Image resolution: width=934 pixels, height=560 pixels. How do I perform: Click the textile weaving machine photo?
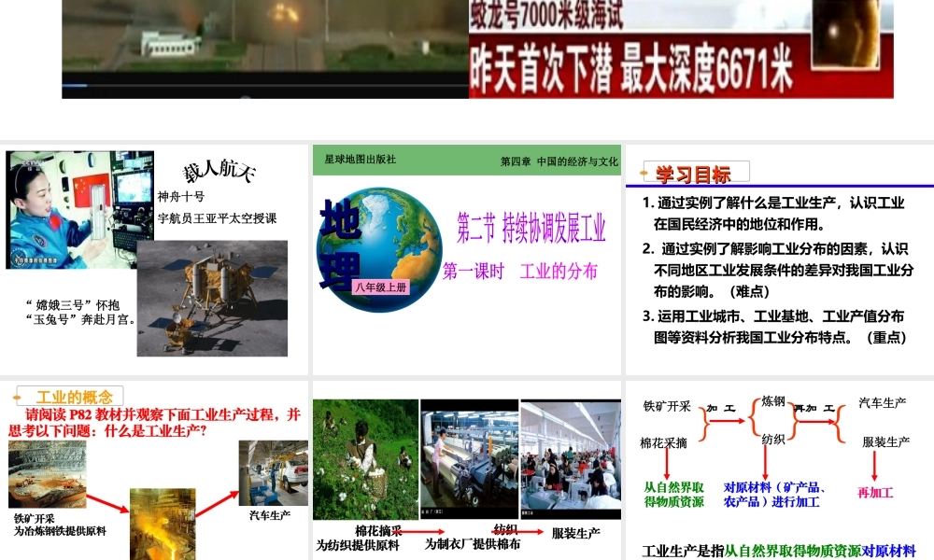[470, 459]
